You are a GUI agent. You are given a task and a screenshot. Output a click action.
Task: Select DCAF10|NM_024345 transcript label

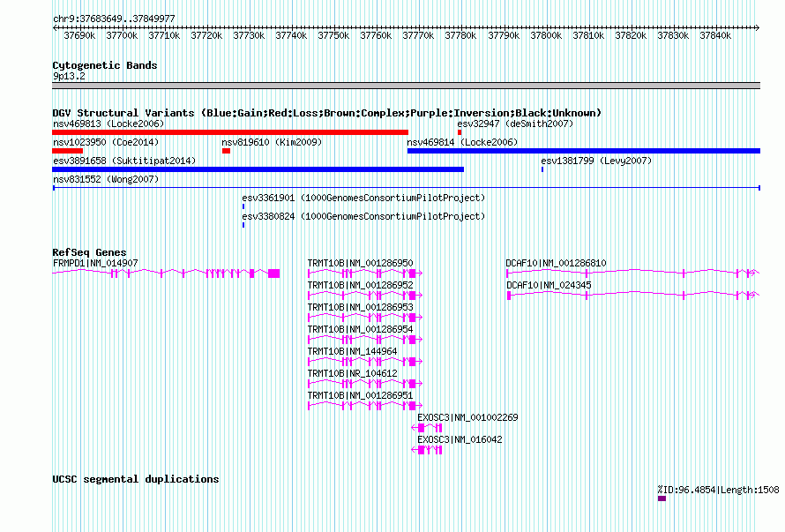(549, 285)
